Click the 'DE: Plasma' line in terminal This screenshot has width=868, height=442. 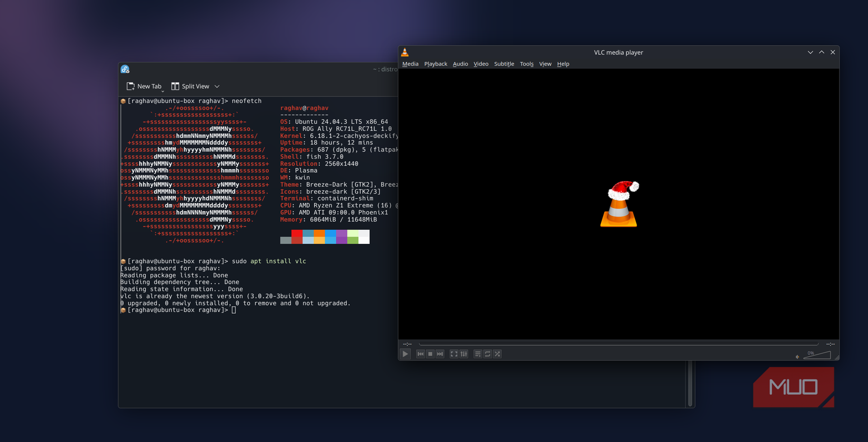coord(298,170)
